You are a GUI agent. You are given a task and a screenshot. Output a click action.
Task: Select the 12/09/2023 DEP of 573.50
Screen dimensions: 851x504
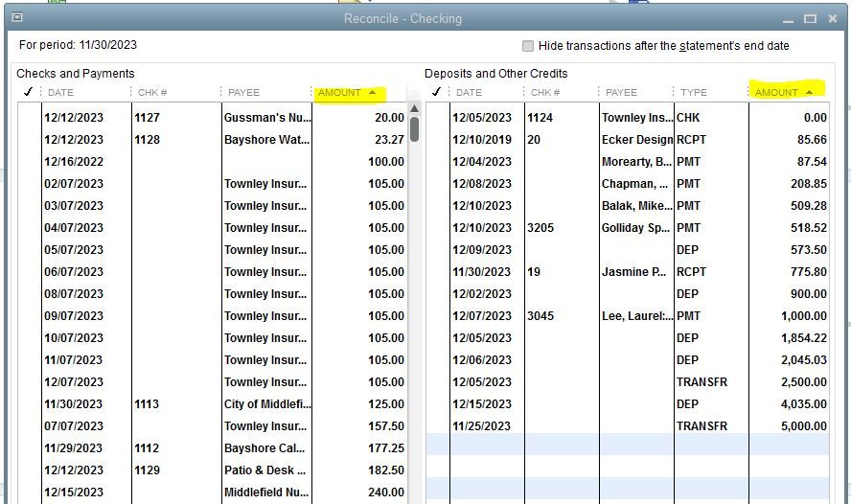[x=628, y=250]
